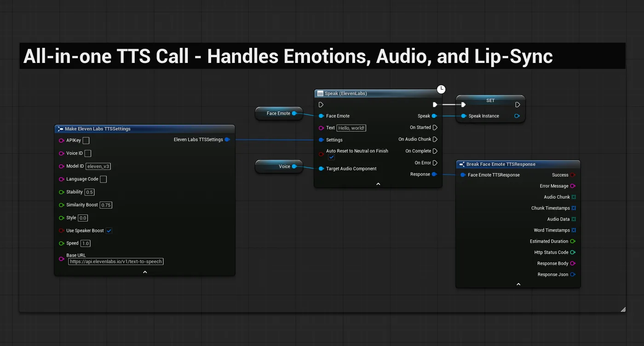Click the Error Message output pin

point(573,186)
